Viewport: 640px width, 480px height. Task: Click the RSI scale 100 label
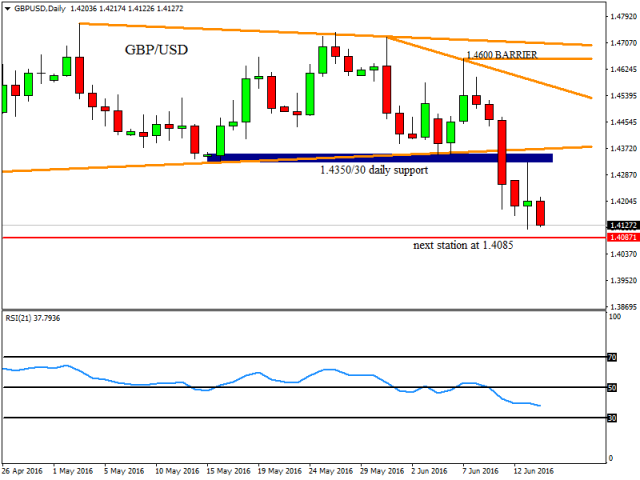click(614, 317)
